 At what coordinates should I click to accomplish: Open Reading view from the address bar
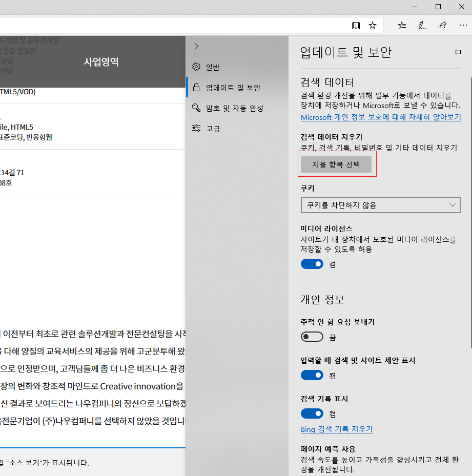(x=356, y=25)
